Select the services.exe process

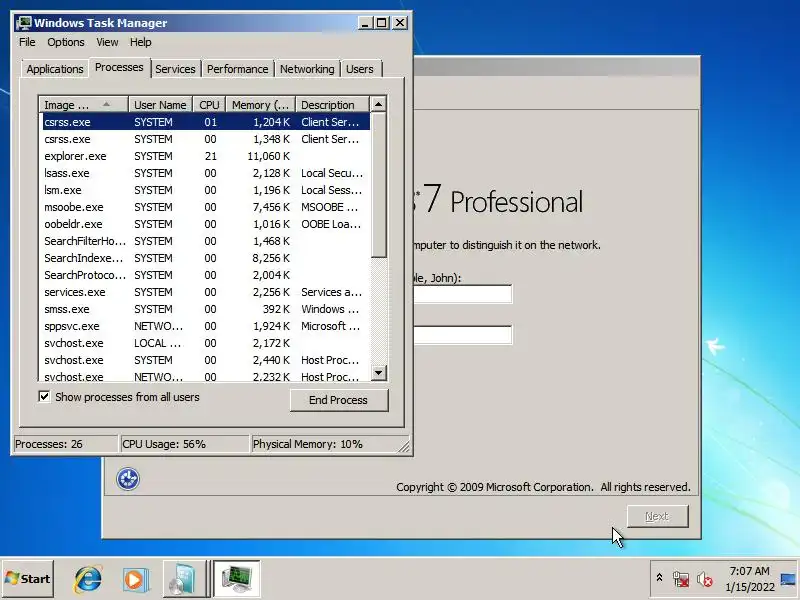tap(206, 292)
